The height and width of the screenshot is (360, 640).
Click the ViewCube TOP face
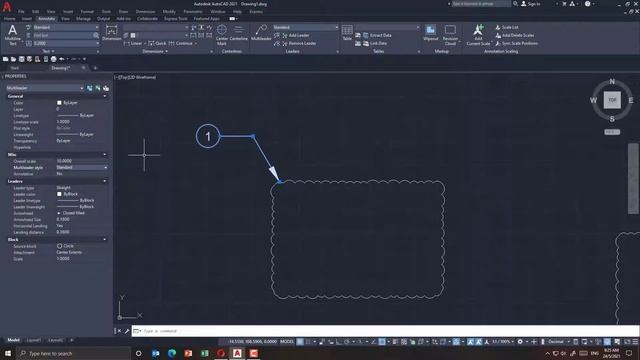612,100
